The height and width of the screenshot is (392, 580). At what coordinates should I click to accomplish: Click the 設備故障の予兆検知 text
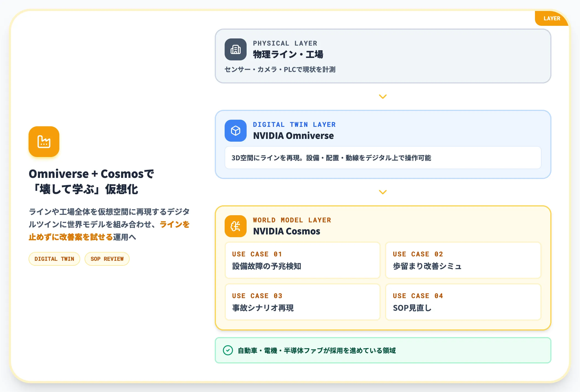click(x=267, y=266)
